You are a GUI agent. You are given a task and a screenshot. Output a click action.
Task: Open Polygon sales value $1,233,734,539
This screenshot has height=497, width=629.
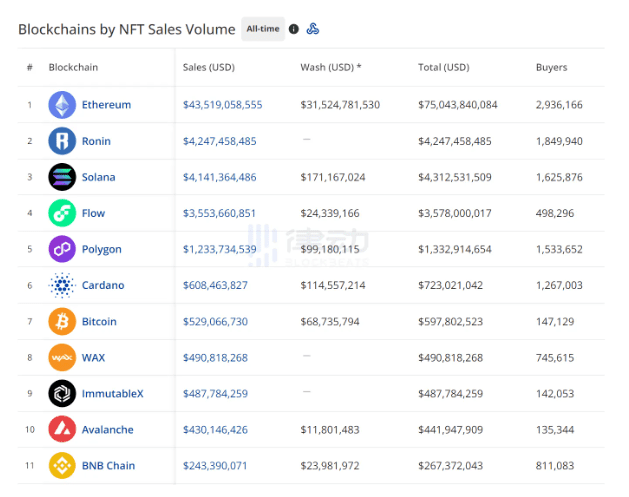[x=219, y=249]
